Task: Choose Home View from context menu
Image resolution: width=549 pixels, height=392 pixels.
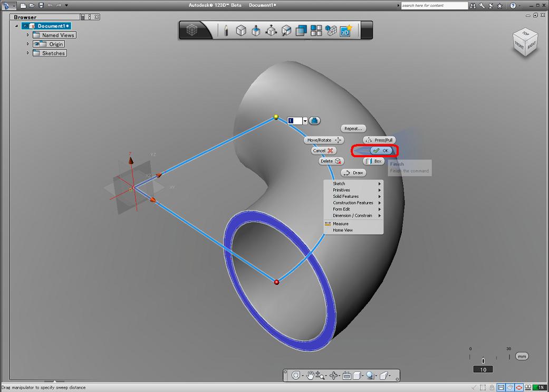Action: pos(353,230)
